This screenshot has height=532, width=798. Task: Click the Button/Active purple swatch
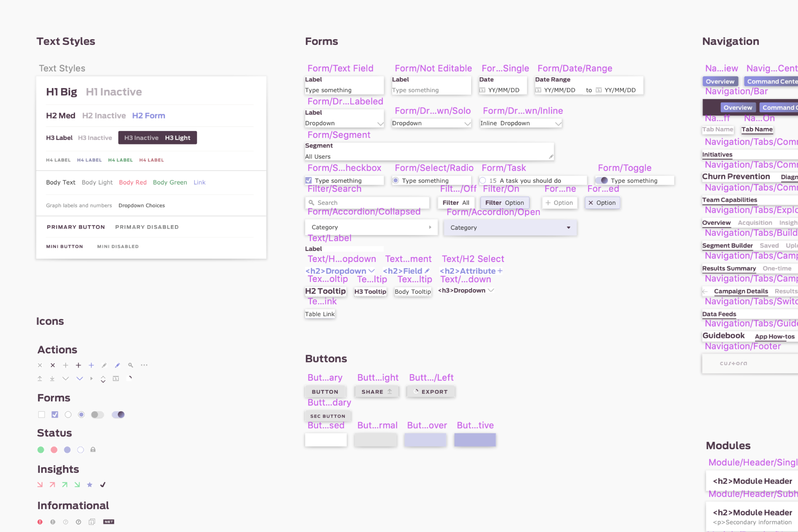475,439
